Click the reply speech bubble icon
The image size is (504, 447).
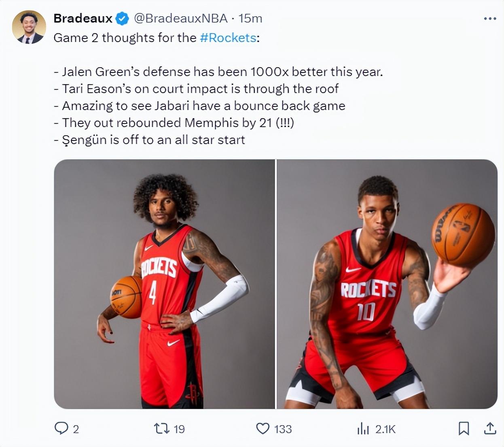61,428
